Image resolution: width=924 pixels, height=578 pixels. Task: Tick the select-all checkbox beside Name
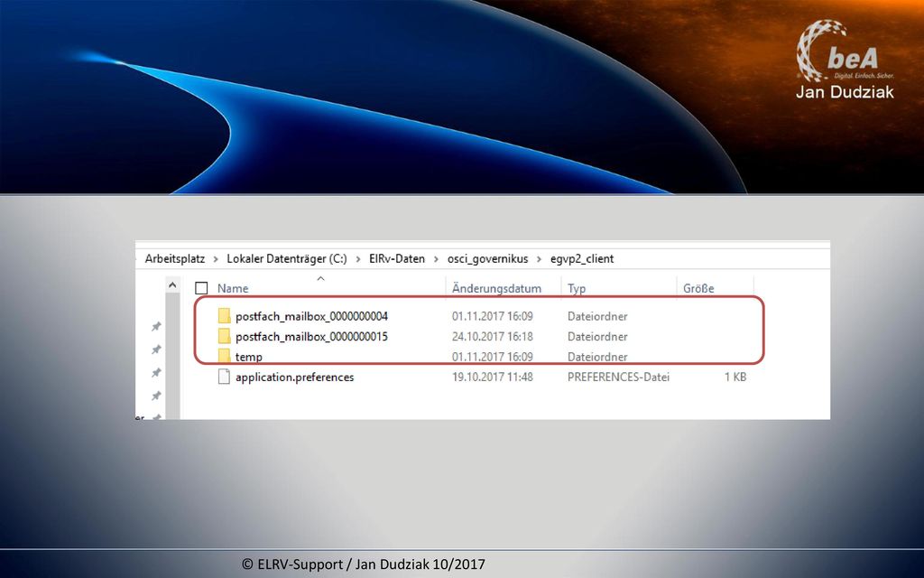coord(201,288)
